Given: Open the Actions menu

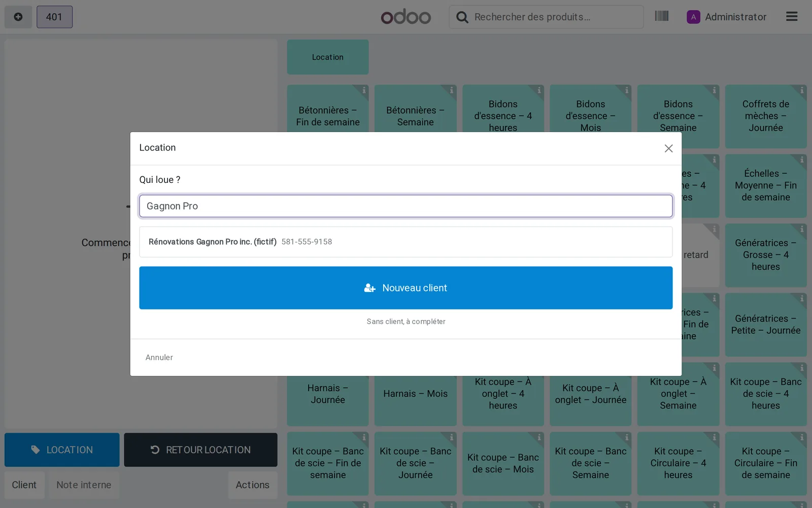Looking at the screenshot, I should point(252,485).
